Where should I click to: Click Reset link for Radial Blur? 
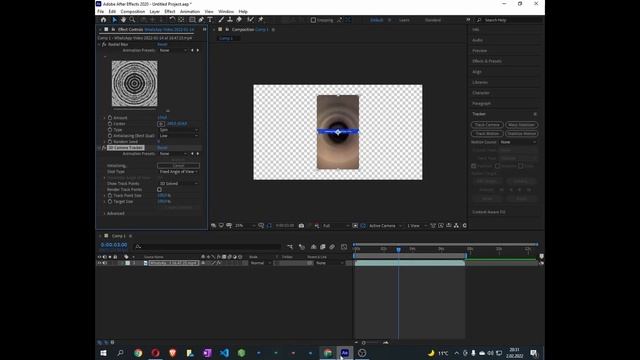pos(162,44)
